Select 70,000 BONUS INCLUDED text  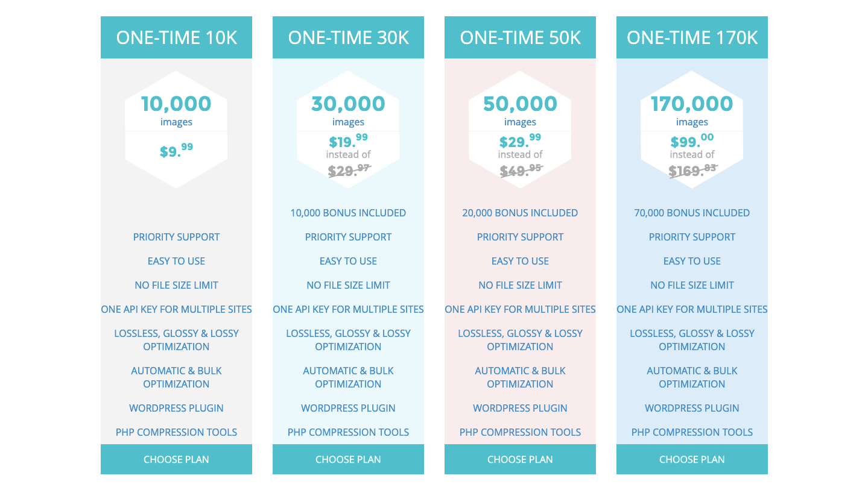[692, 213]
